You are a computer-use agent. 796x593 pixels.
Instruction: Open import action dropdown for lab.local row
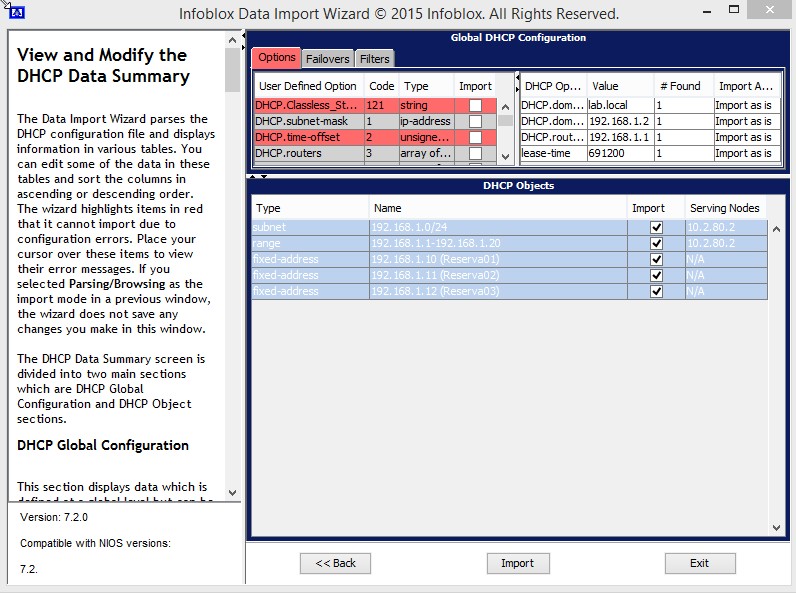click(x=744, y=105)
